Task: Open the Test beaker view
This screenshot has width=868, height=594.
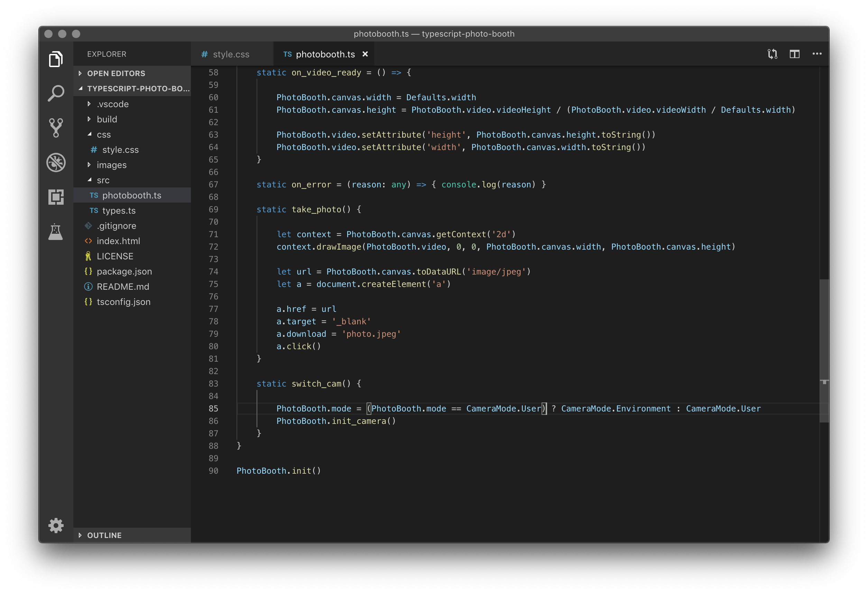Action: pos(56,231)
